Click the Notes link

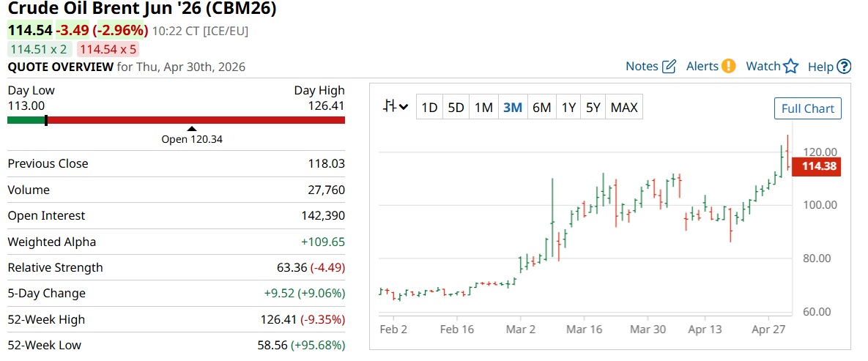[x=642, y=66]
